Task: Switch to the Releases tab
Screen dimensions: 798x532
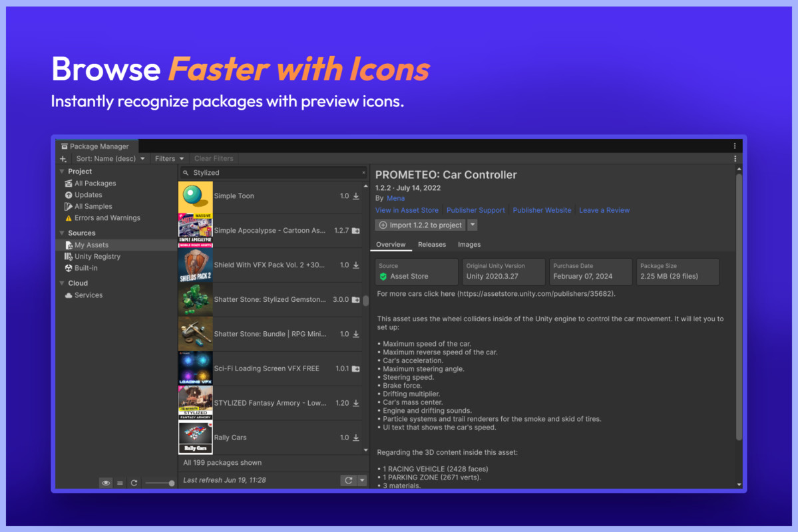Action: pos(431,245)
